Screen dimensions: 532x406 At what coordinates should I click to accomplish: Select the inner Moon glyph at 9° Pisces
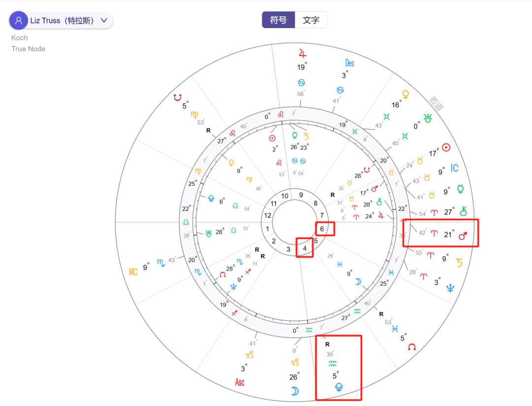click(x=358, y=281)
